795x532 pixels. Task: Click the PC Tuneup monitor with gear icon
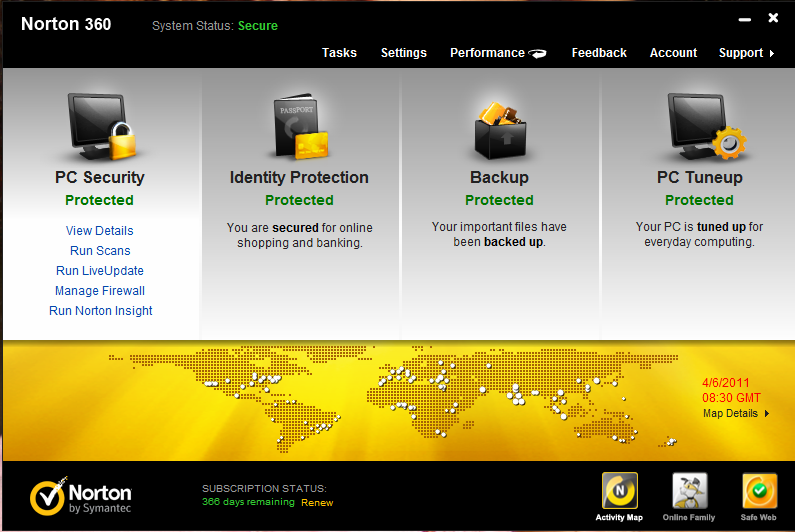pyautogui.click(x=706, y=126)
